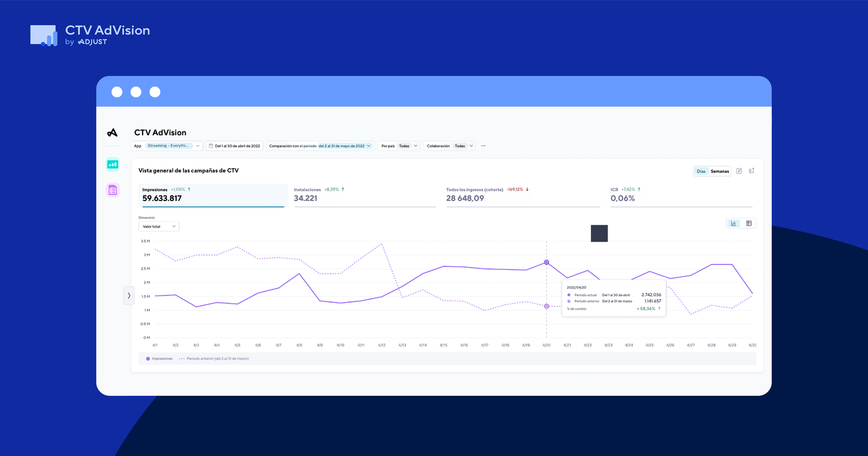The image size is (868, 456).
Task: Click the 4/12 x-axis date label
Action: point(381,345)
